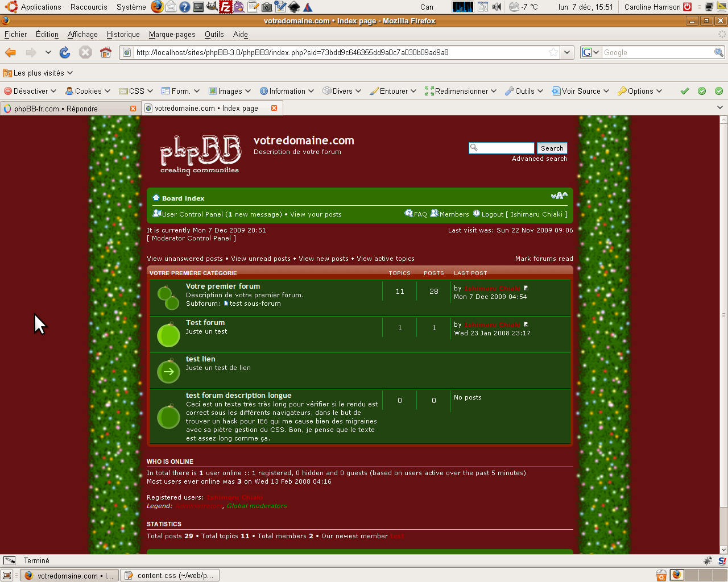Open the Cookies toolbar dropdown
The height and width of the screenshot is (582, 728).
point(88,91)
